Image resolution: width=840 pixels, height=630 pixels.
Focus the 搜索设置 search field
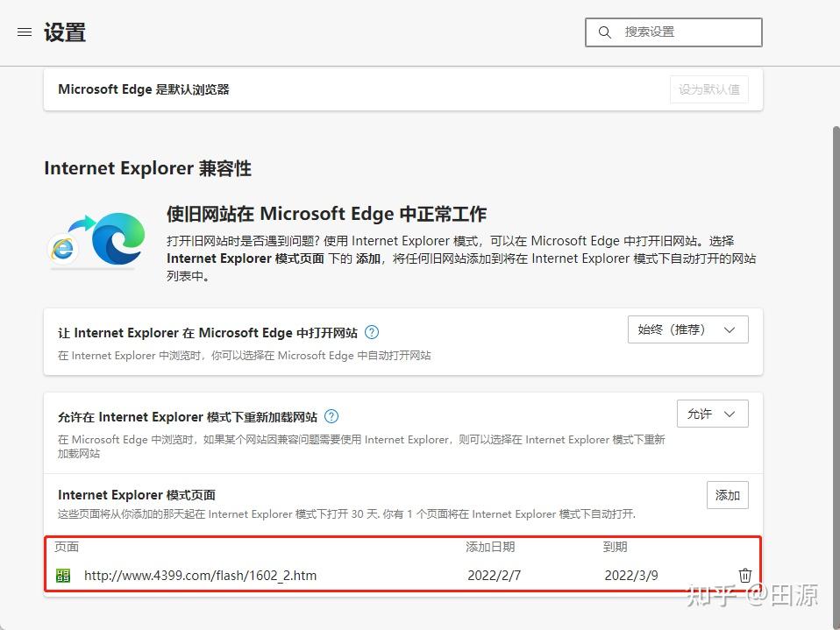(673, 32)
